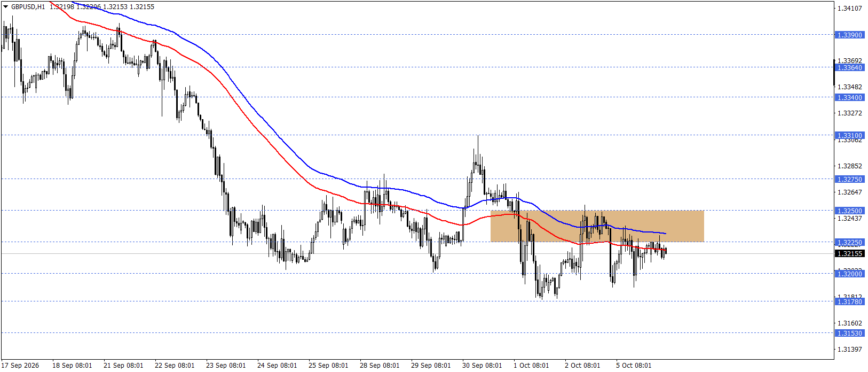This screenshot has height=372, width=868.
Task: Click the 1.31602 price scale value
Action: point(850,323)
